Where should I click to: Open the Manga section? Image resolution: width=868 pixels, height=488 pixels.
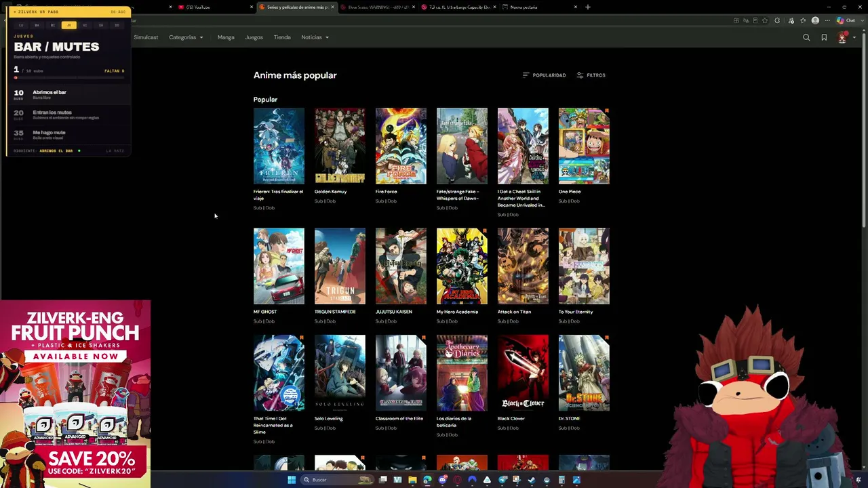pos(226,37)
